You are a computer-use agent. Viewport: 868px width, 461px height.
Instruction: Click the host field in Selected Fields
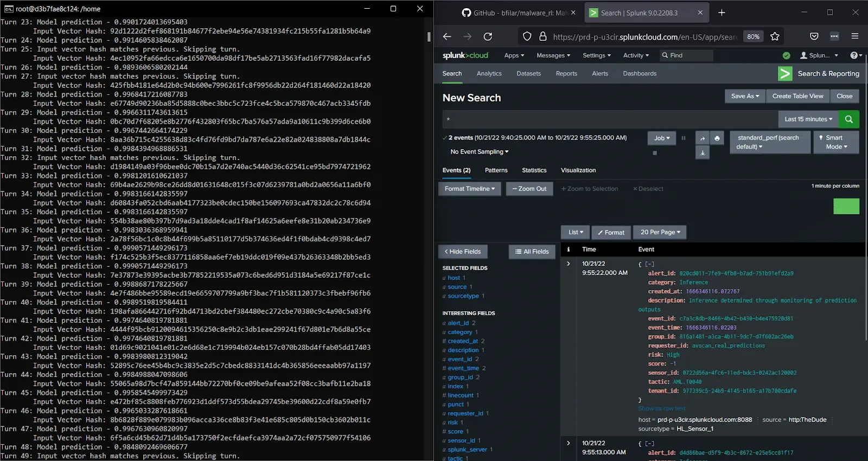[454, 278]
